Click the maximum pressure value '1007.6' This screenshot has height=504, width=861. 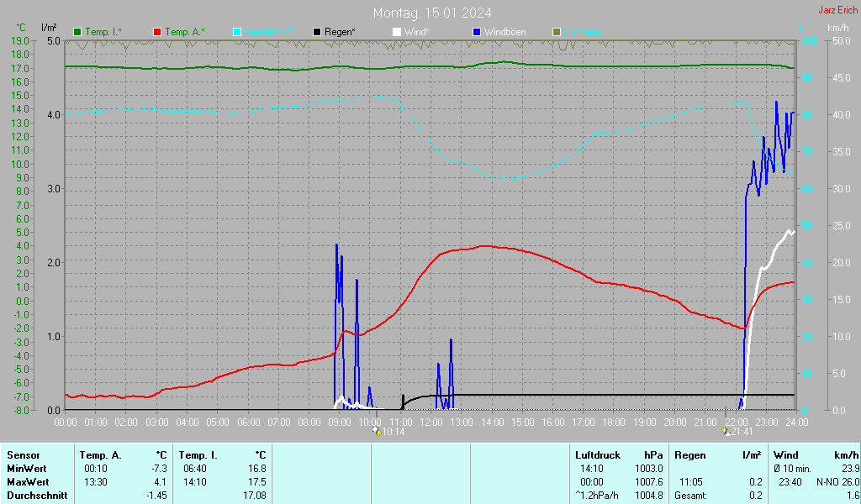[650, 482]
